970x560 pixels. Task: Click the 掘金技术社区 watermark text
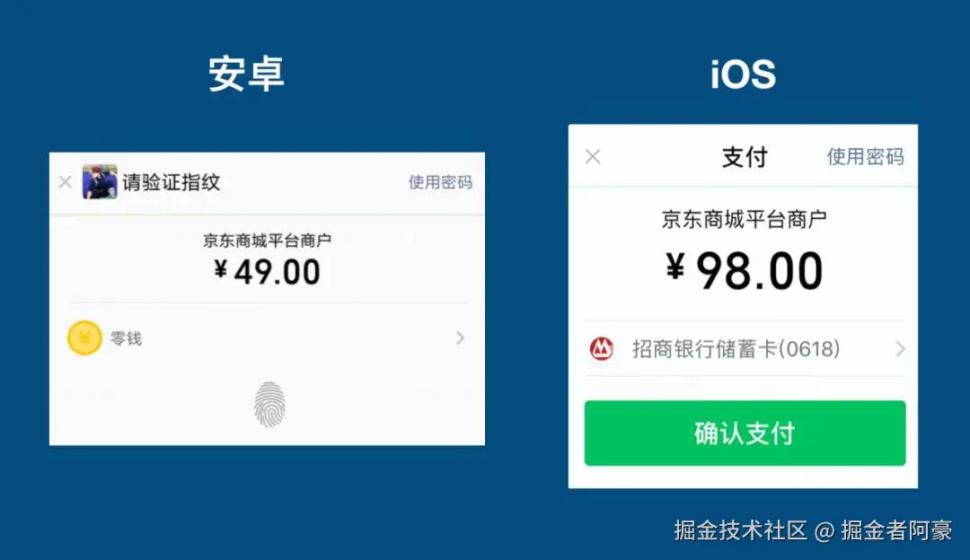tap(740, 530)
